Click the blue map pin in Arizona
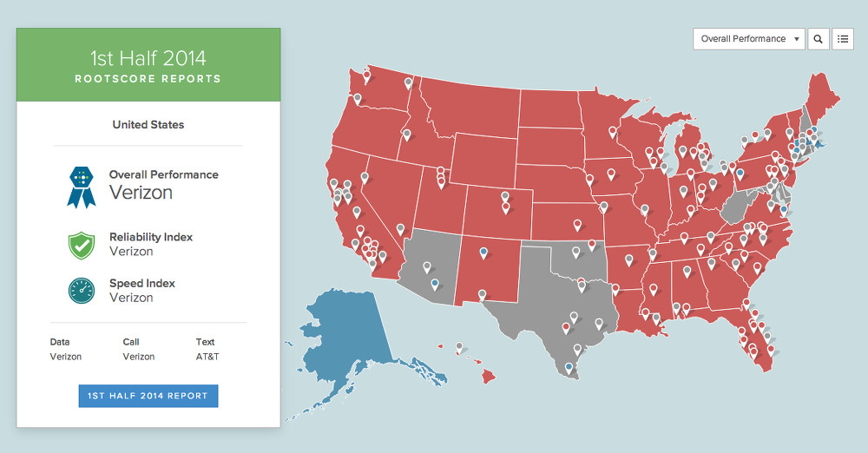This screenshot has height=453, width=868. click(x=434, y=282)
